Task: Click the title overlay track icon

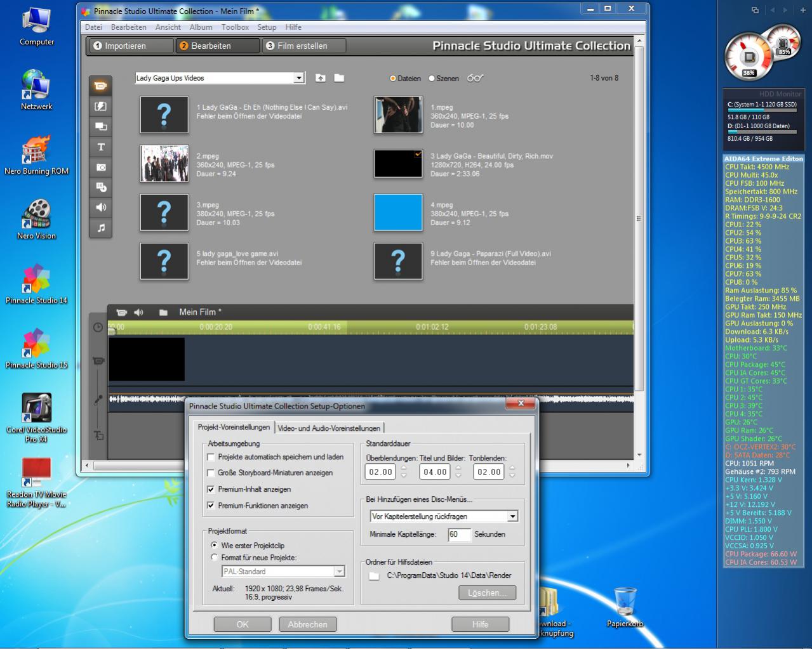Action: coord(98,435)
